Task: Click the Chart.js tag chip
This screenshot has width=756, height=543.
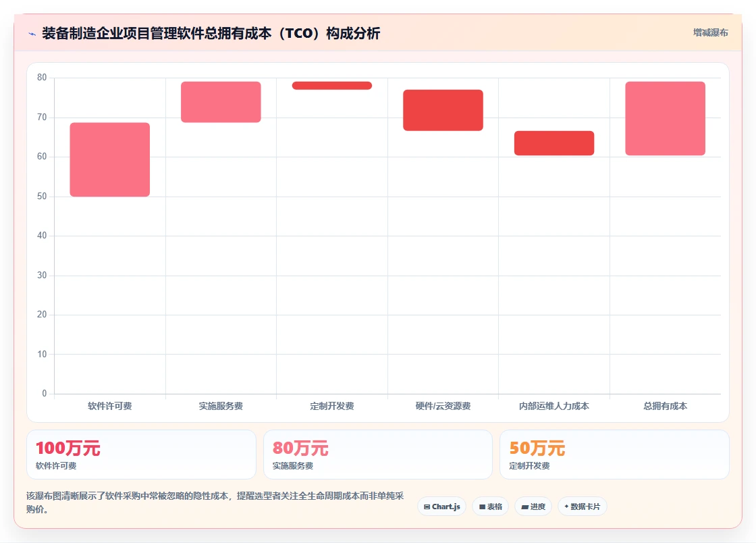Action: 441,507
